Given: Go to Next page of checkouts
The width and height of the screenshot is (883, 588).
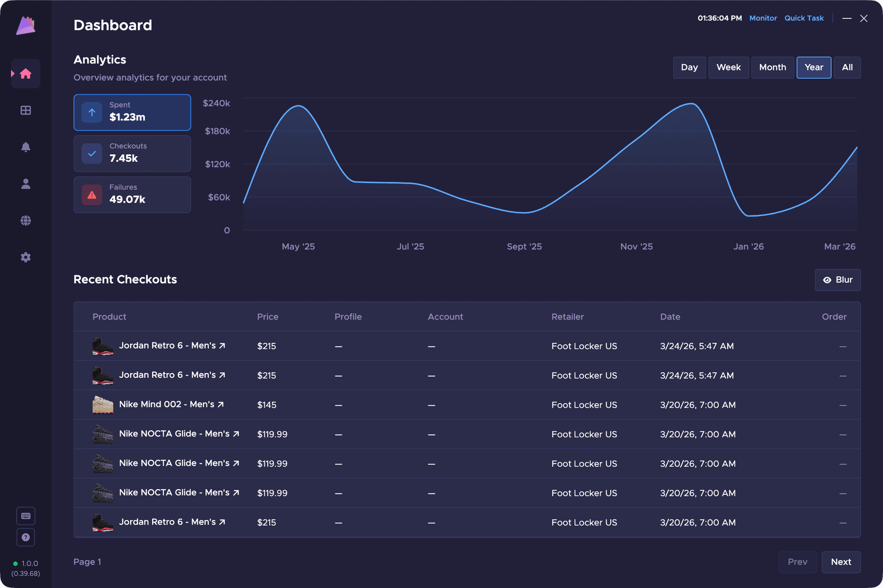Looking at the screenshot, I should [841, 562].
